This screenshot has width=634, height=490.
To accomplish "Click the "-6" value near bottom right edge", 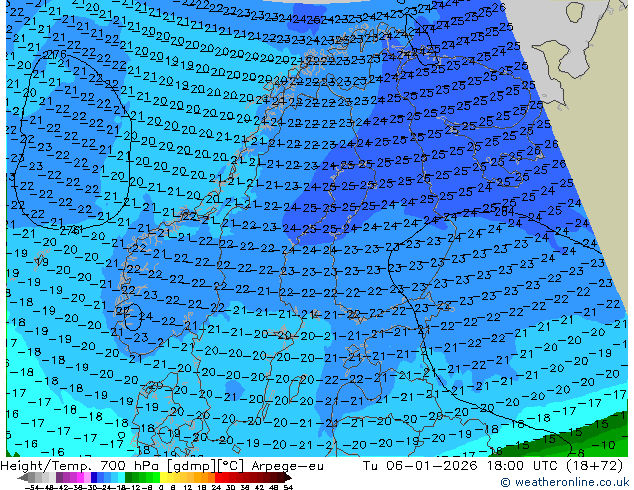I will click(577, 453).
